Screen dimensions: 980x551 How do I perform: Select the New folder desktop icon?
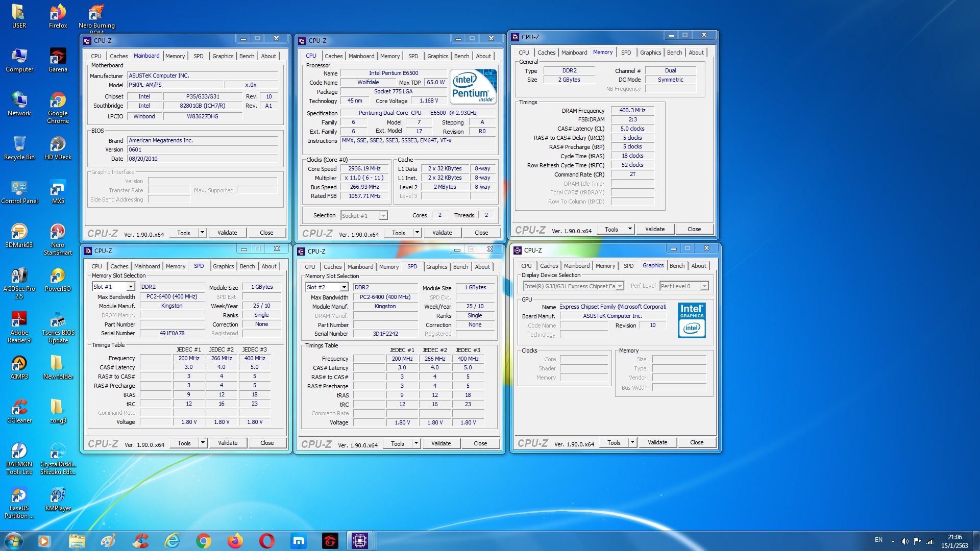58,367
